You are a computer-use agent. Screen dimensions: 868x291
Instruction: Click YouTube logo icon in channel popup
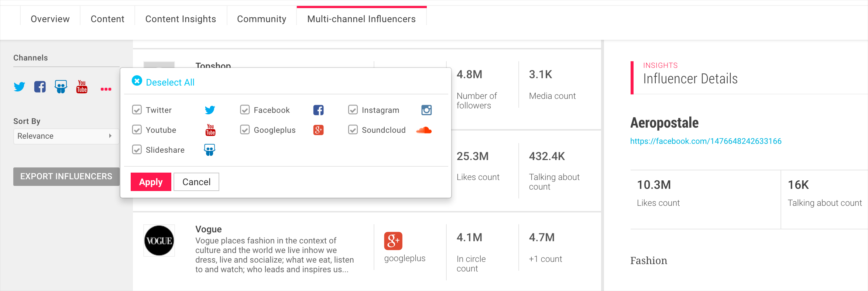coord(210,130)
